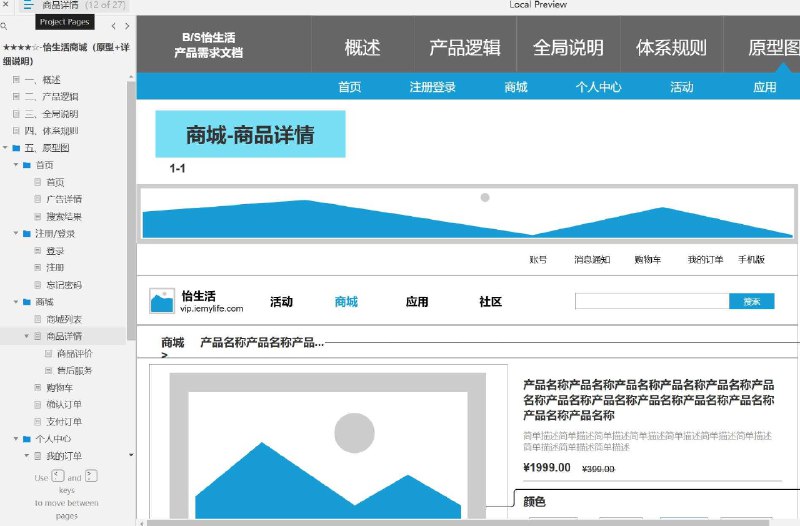
Task: Select 社区 in the site navigation
Action: click(x=490, y=302)
